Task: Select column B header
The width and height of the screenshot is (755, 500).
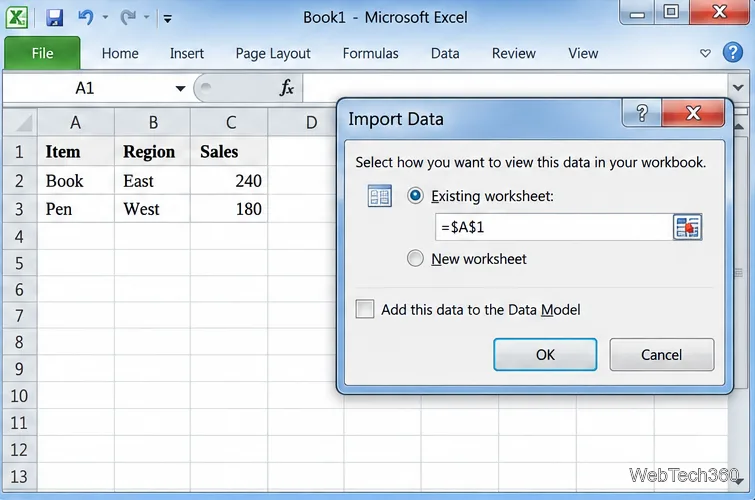Action: click(x=153, y=122)
